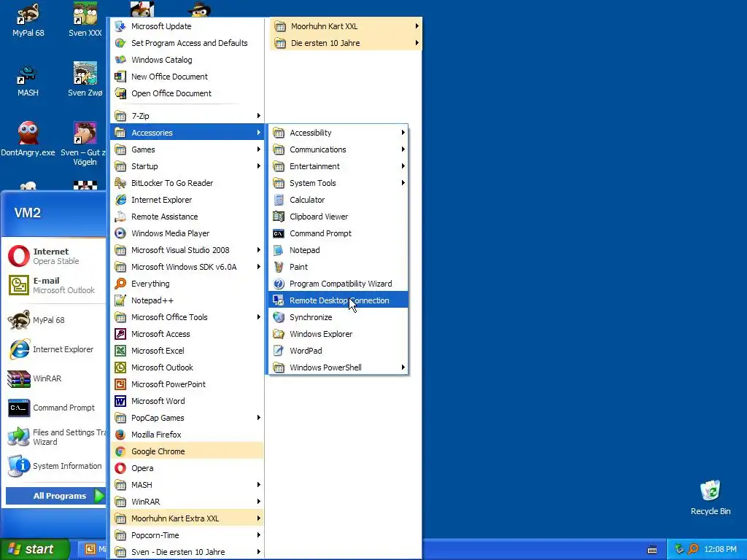Click the Mozilla Firefox icon
This screenshot has width=747, height=560.
120,435
